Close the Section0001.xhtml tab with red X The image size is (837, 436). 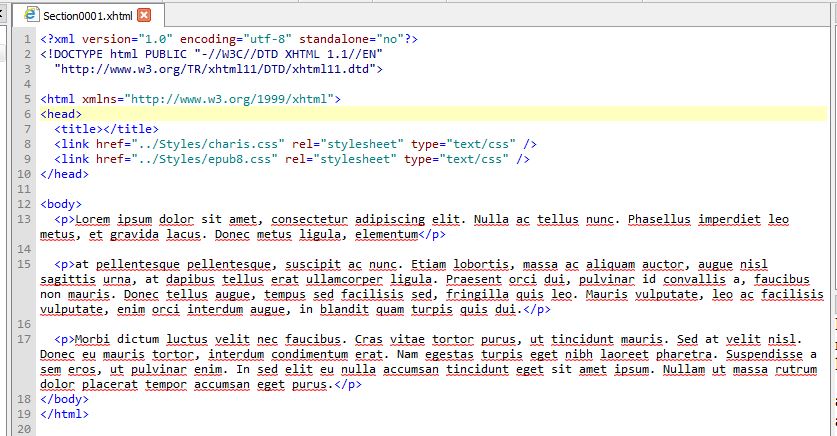pyautogui.click(x=144, y=15)
